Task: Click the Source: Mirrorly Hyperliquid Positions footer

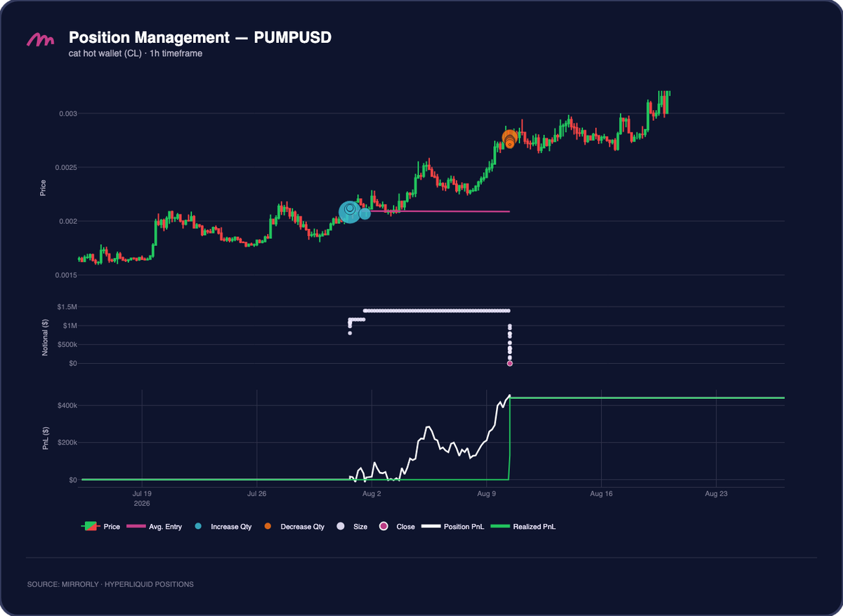Action: pyautogui.click(x=110, y=584)
